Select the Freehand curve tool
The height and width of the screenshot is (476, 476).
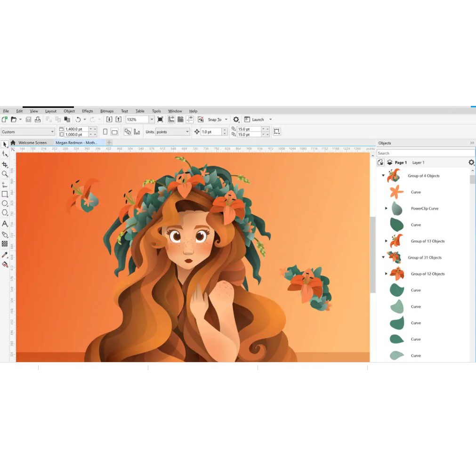click(x=5, y=185)
